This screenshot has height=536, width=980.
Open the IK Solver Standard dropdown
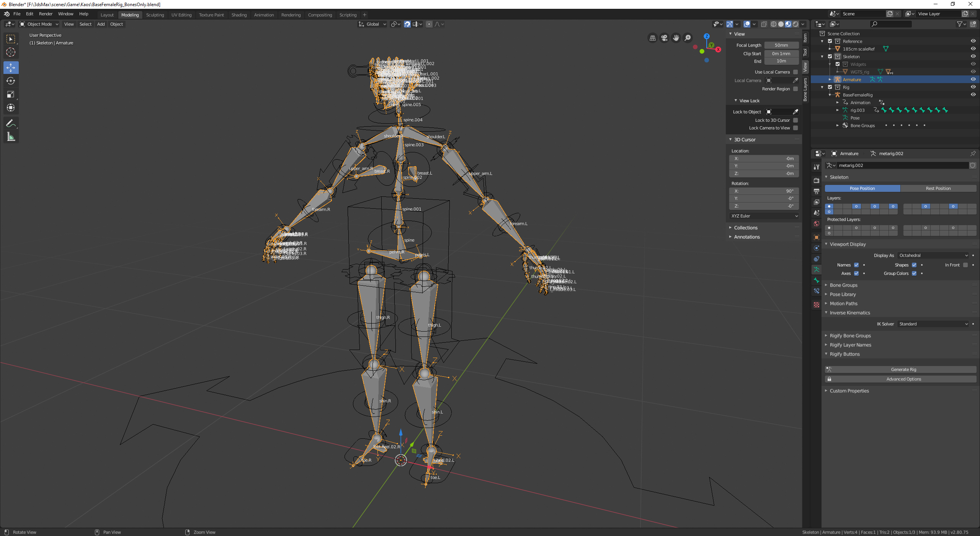(x=933, y=324)
